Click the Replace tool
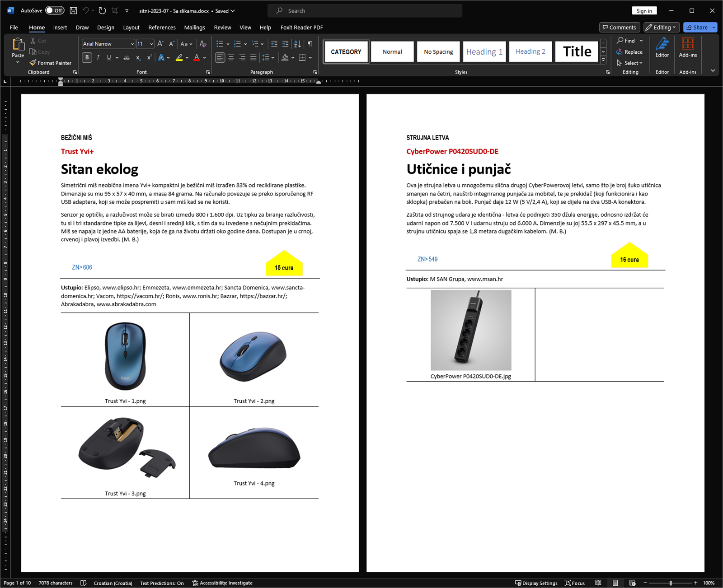Image resolution: width=723 pixels, height=588 pixels. click(629, 52)
